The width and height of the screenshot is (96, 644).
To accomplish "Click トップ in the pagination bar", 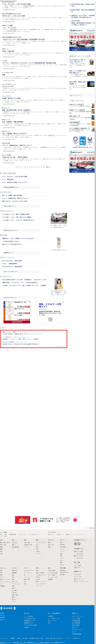I will click(18, 167).
